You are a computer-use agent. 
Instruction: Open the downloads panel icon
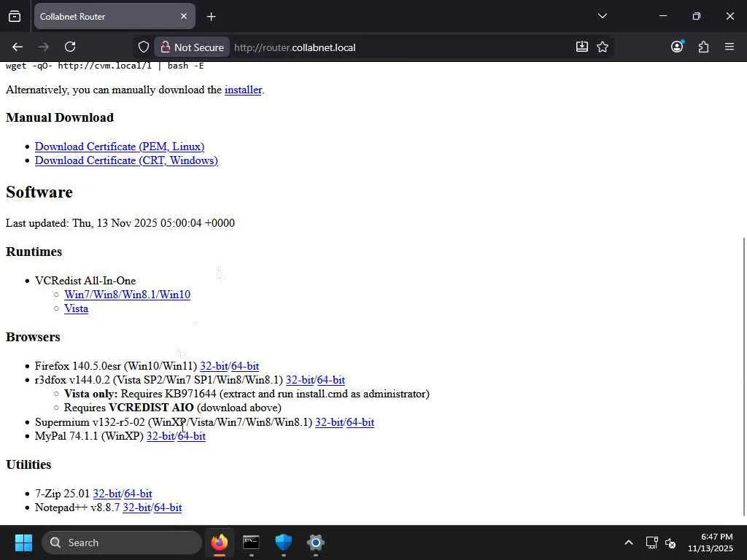click(581, 47)
